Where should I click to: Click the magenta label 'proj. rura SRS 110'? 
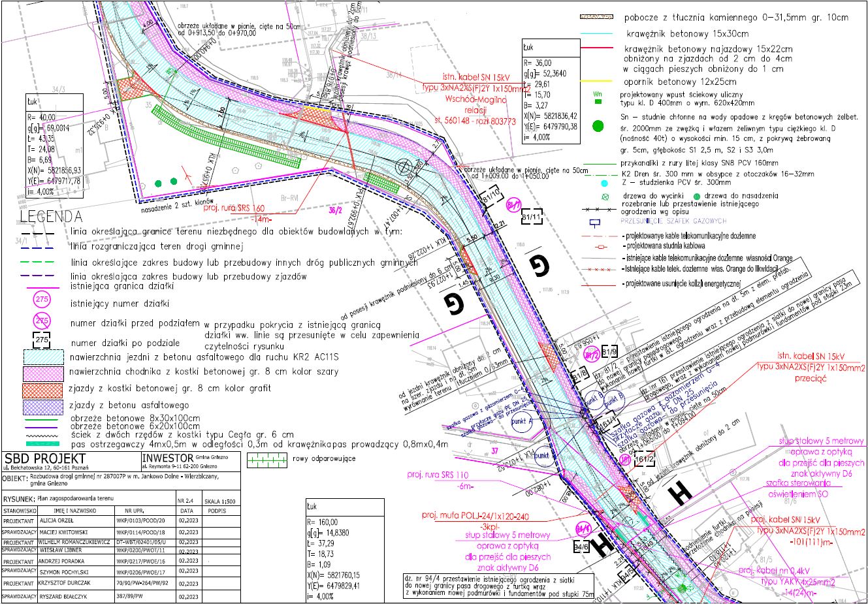pyautogui.click(x=438, y=474)
